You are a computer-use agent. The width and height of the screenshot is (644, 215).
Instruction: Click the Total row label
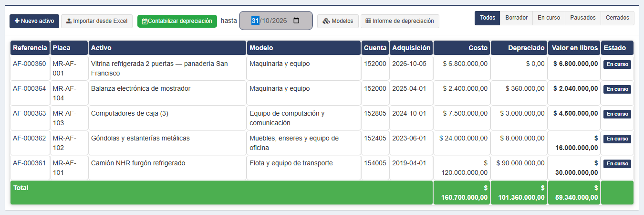(21, 188)
